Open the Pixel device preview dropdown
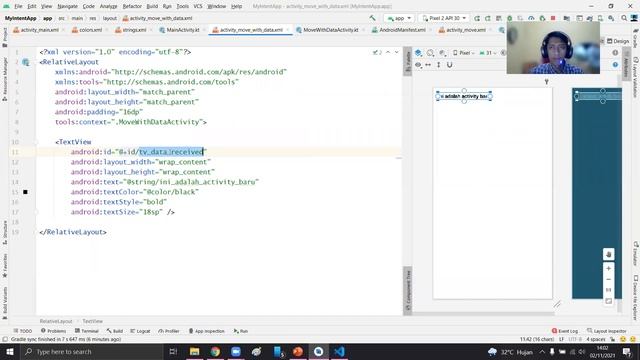The height and width of the screenshot is (360, 640). (x=463, y=53)
